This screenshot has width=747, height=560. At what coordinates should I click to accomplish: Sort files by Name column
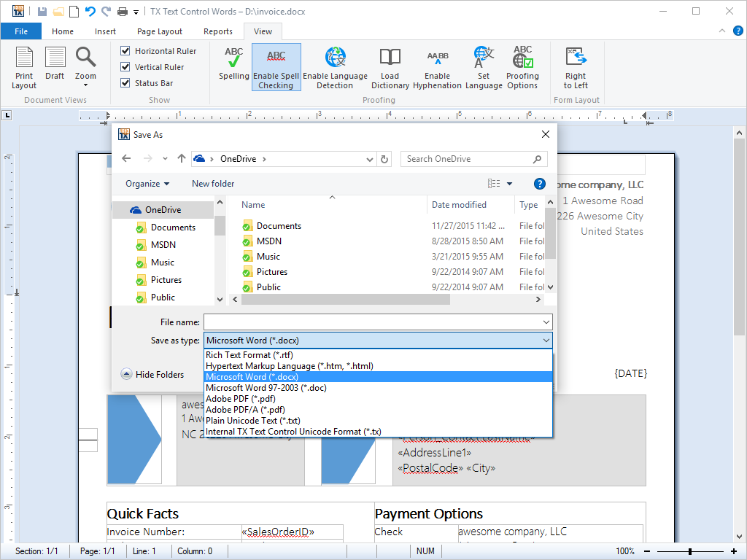253,205
